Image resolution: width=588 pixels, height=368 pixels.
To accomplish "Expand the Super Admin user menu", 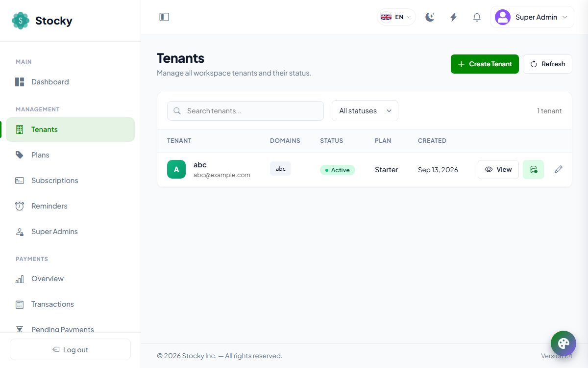I will click(532, 17).
